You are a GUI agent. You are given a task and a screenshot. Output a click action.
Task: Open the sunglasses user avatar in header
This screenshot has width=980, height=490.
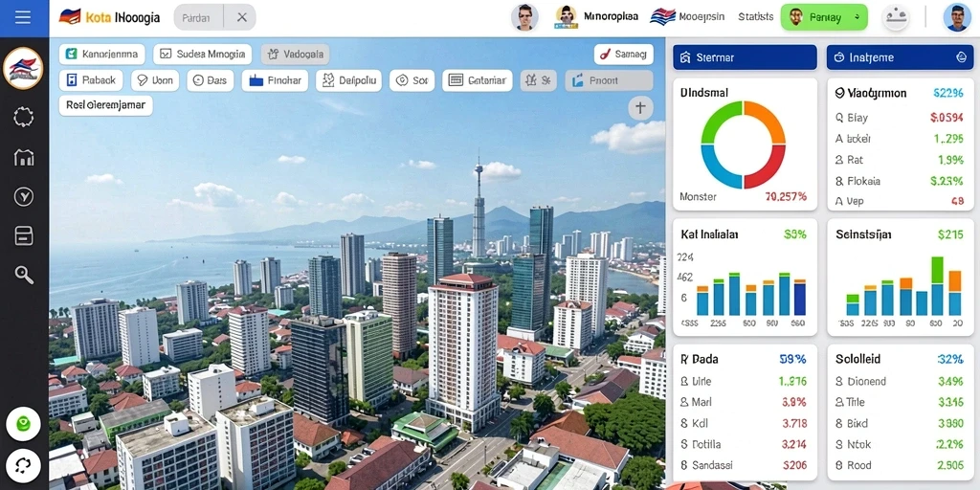(x=524, y=17)
